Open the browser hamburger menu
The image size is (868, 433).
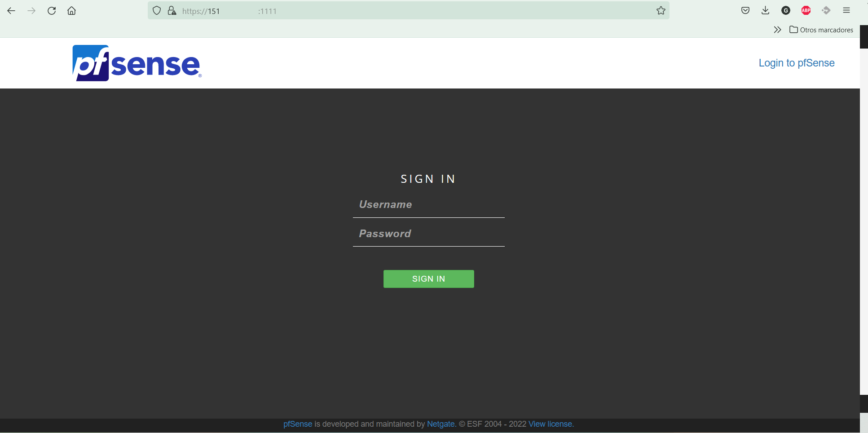tap(846, 10)
